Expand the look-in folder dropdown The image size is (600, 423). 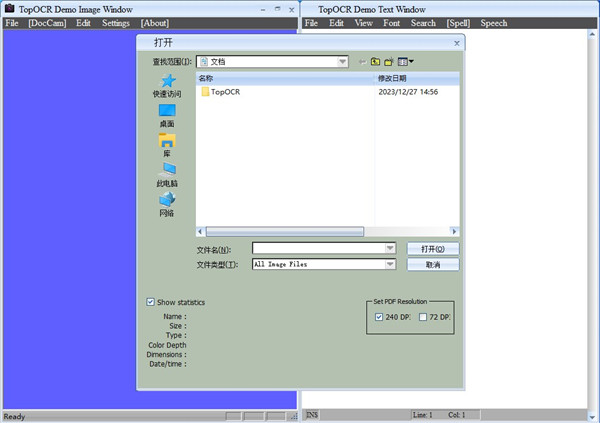pos(342,62)
